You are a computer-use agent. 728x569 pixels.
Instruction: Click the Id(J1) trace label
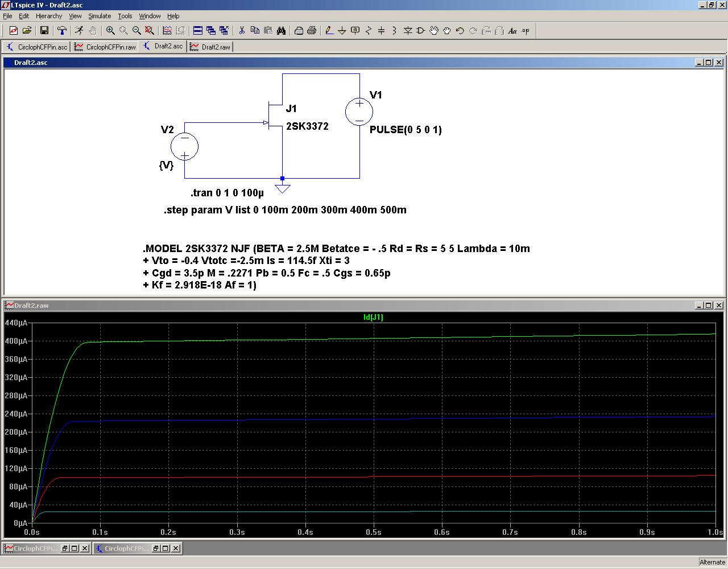coord(373,317)
